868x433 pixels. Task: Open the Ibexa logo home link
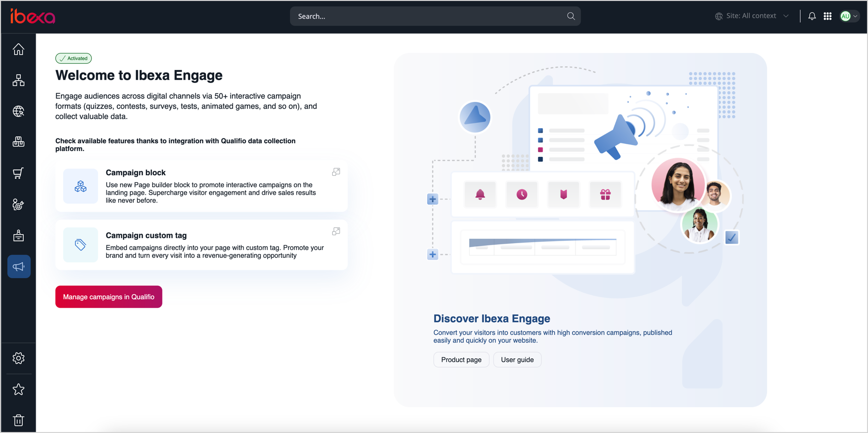(33, 17)
